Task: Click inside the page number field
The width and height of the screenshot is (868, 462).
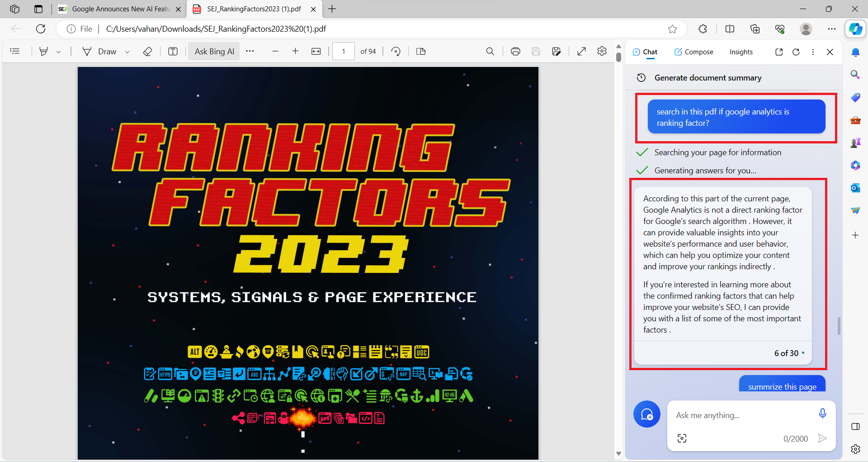Action: tap(343, 51)
